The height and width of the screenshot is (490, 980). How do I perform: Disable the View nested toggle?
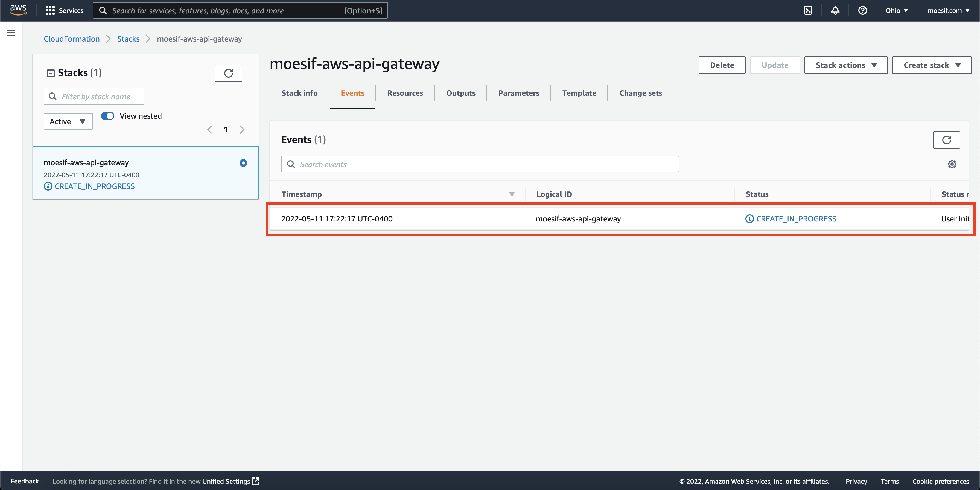[108, 116]
